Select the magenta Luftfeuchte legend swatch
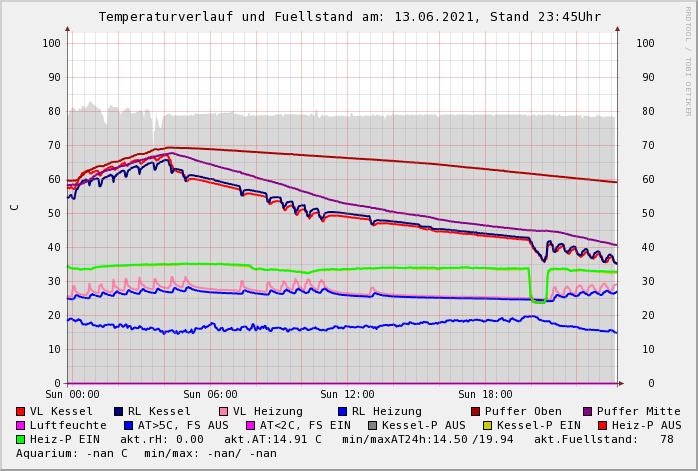Viewport: 698px width, 471px height. [21, 426]
